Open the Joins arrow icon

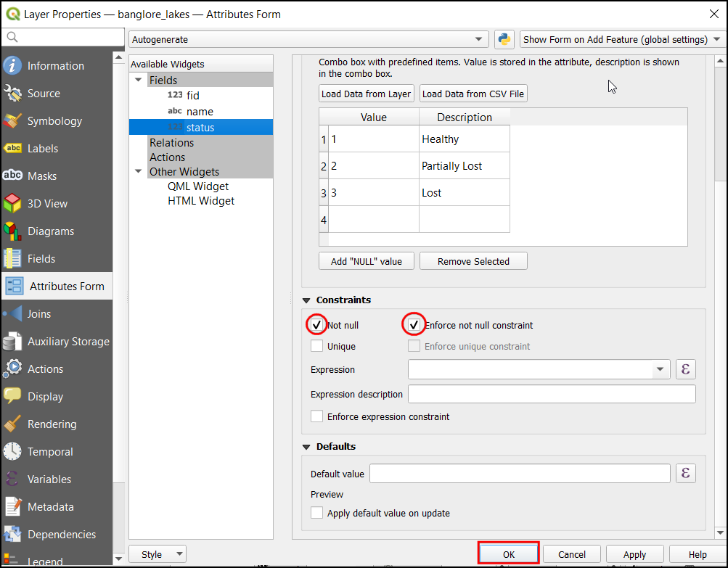pyautogui.click(x=12, y=313)
